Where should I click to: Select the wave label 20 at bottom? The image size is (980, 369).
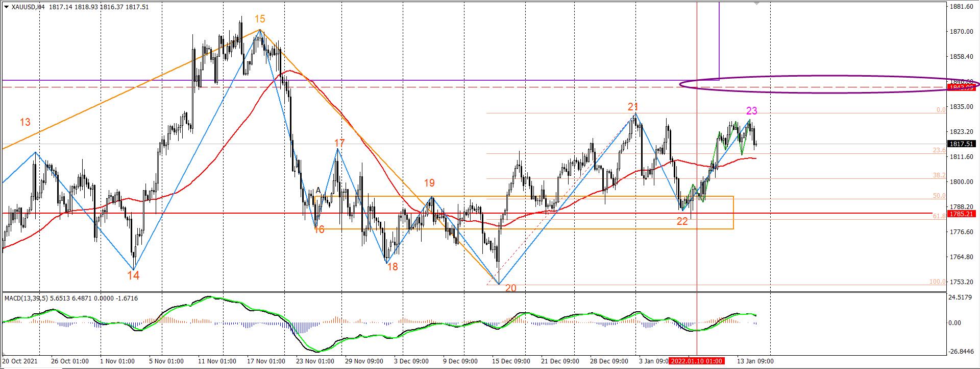tap(510, 288)
